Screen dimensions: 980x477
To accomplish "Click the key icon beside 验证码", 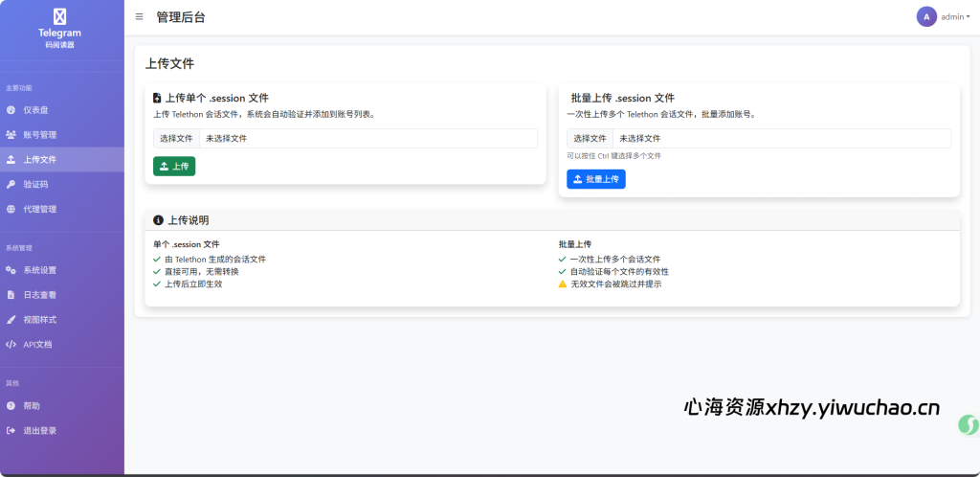I will [x=11, y=185].
